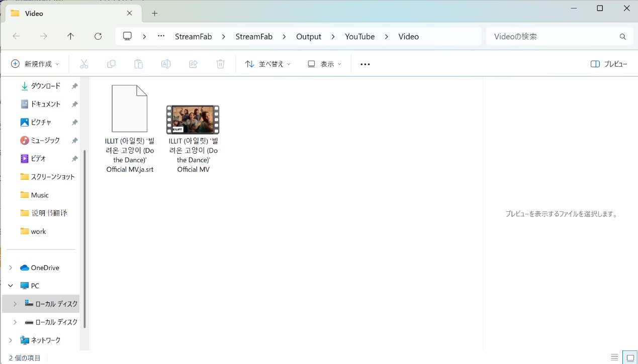638x364 pixels.
Task: Open スクリーンショット folder in sidebar
Action: pyautogui.click(x=47, y=177)
